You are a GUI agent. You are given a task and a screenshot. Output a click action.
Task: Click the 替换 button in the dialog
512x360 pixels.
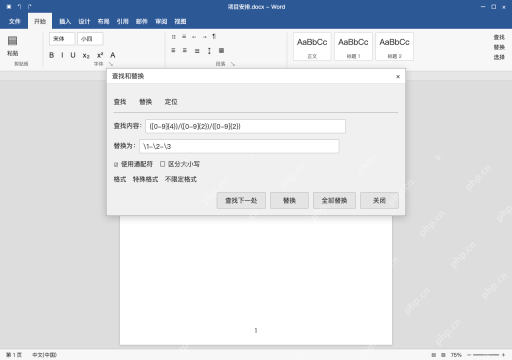(x=289, y=200)
